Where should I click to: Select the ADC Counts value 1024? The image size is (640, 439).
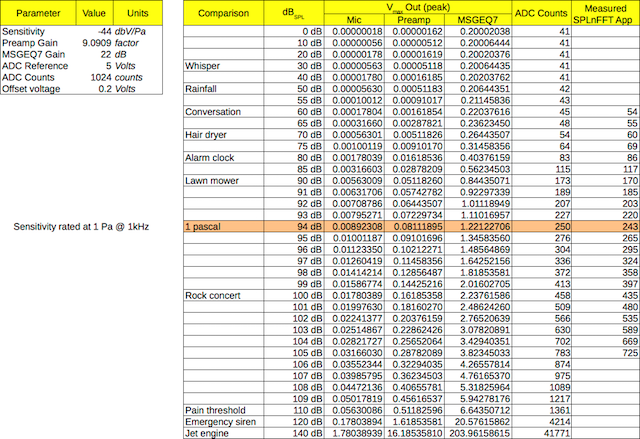coord(98,75)
